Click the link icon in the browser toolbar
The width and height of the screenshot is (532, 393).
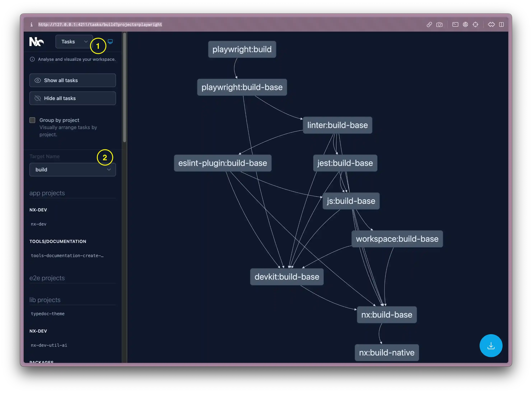[429, 24]
